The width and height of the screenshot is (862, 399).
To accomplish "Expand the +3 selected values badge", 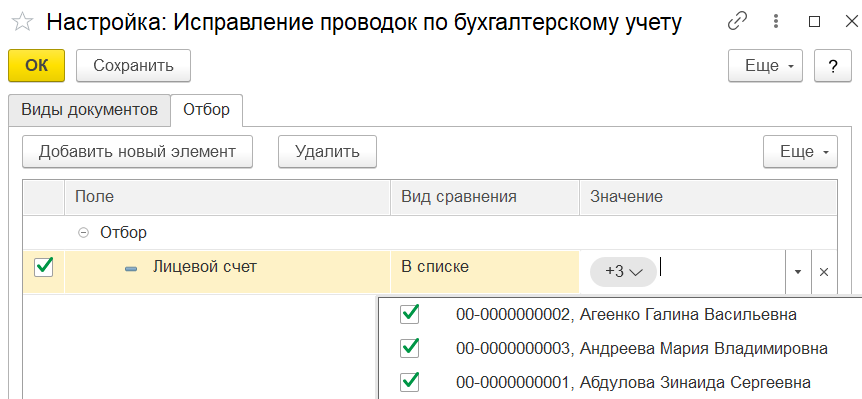I will (x=623, y=271).
